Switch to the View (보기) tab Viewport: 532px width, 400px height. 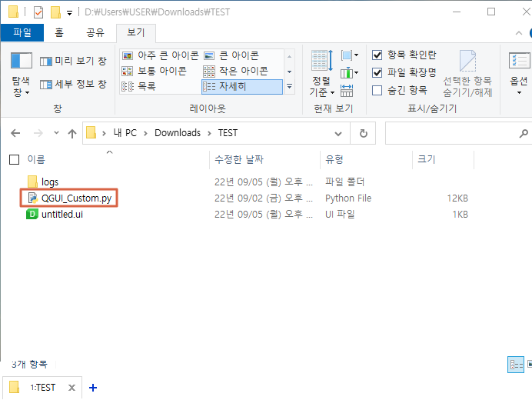tap(136, 33)
